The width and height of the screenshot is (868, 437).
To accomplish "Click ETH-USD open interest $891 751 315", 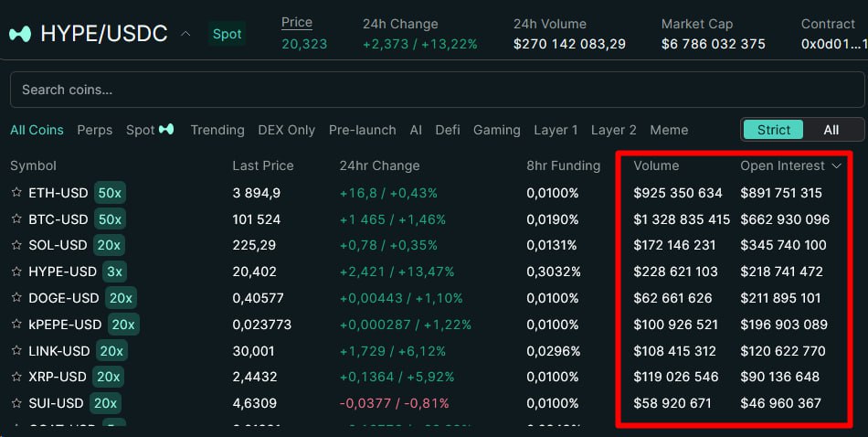I will 781,193.
